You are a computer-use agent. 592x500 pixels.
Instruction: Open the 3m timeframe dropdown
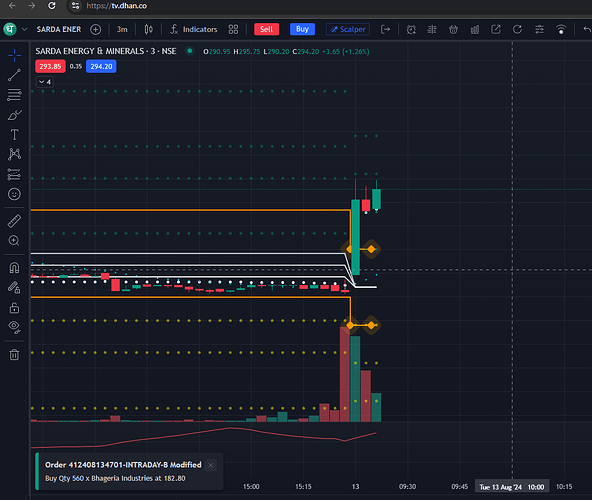[x=122, y=29]
